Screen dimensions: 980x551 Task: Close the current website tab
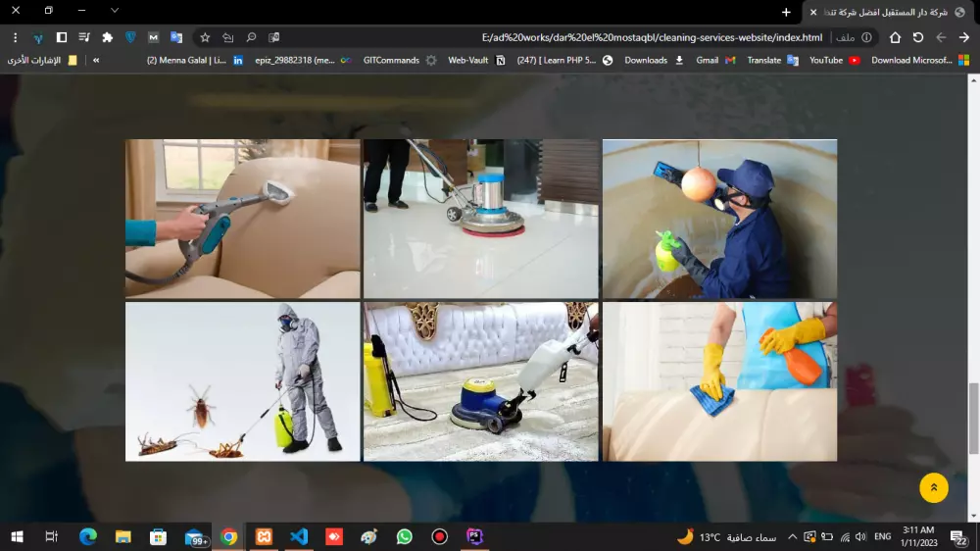click(813, 12)
